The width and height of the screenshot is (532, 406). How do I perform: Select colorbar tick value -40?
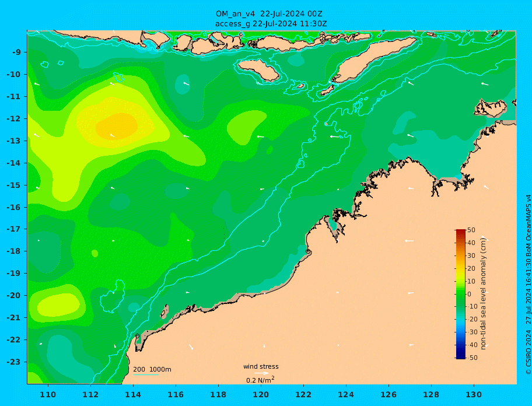471,345
